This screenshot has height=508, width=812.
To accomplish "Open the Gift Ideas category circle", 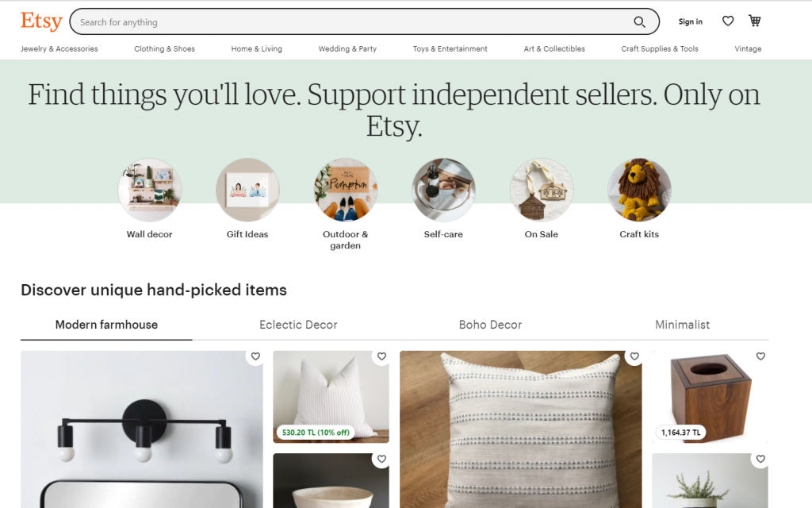I will pyautogui.click(x=247, y=189).
